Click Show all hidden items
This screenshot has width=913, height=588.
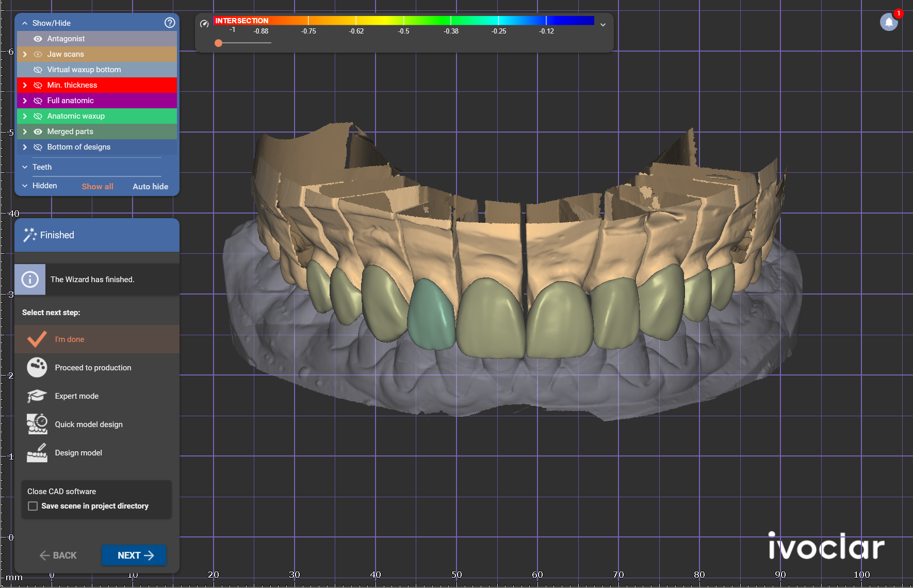tap(97, 187)
